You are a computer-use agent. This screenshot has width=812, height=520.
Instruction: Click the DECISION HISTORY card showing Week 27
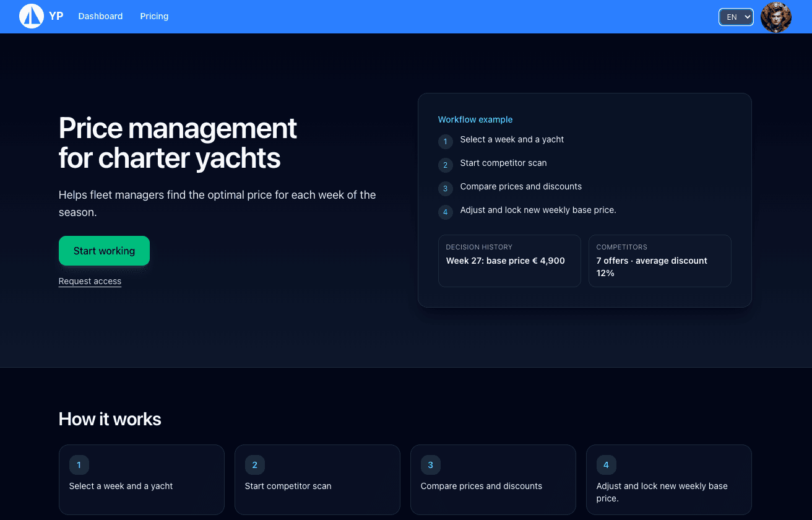[509, 261]
